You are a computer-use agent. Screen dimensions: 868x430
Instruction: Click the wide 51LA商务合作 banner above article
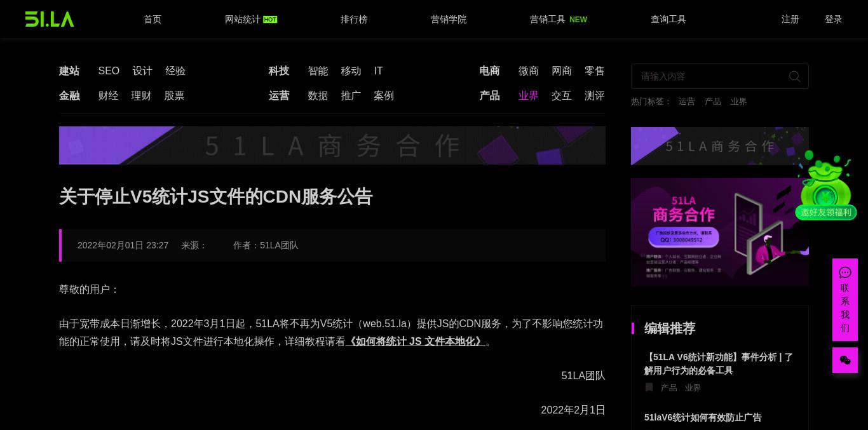[332, 145]
